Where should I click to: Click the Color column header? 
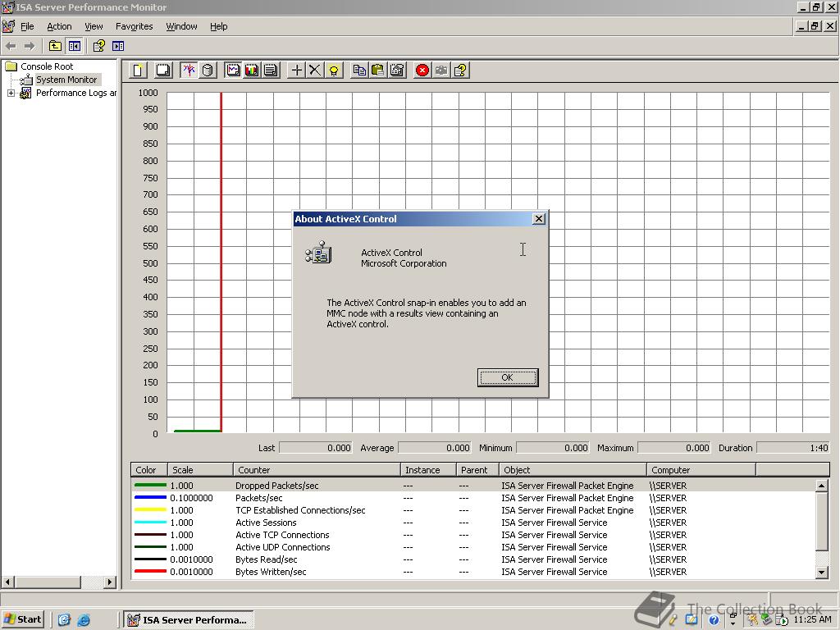point(149,470)
